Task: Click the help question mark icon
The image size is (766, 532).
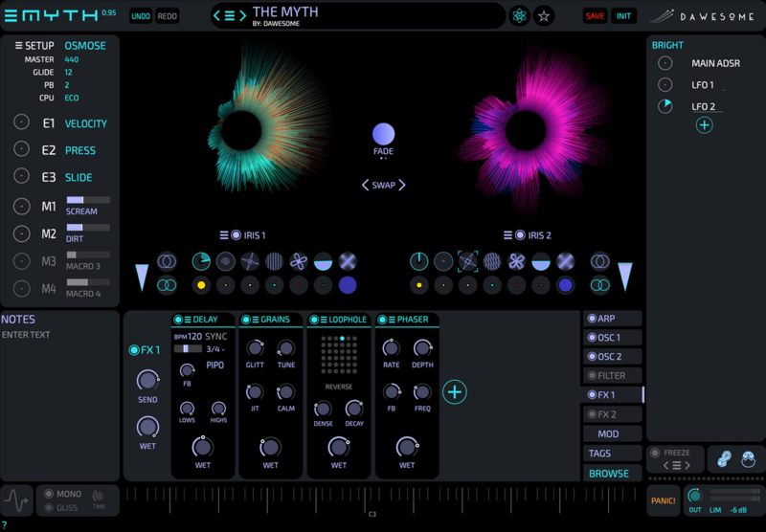Action: [x=4, y=524]
